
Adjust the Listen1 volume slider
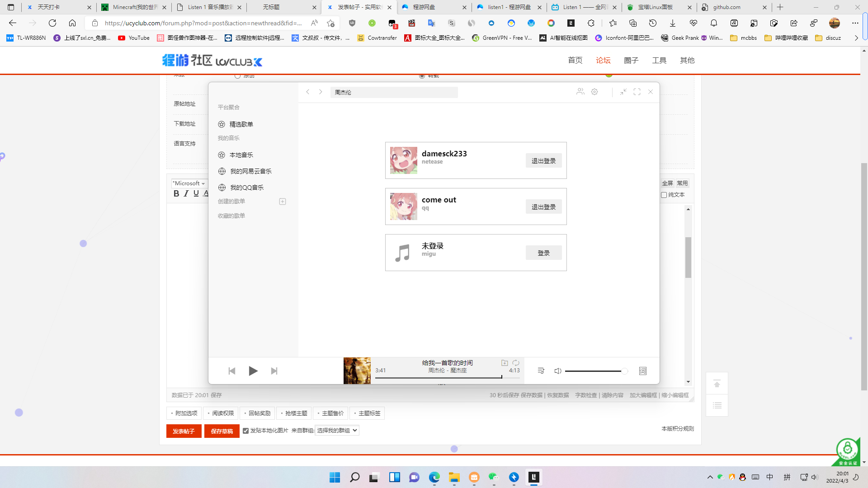coord(596,371)
